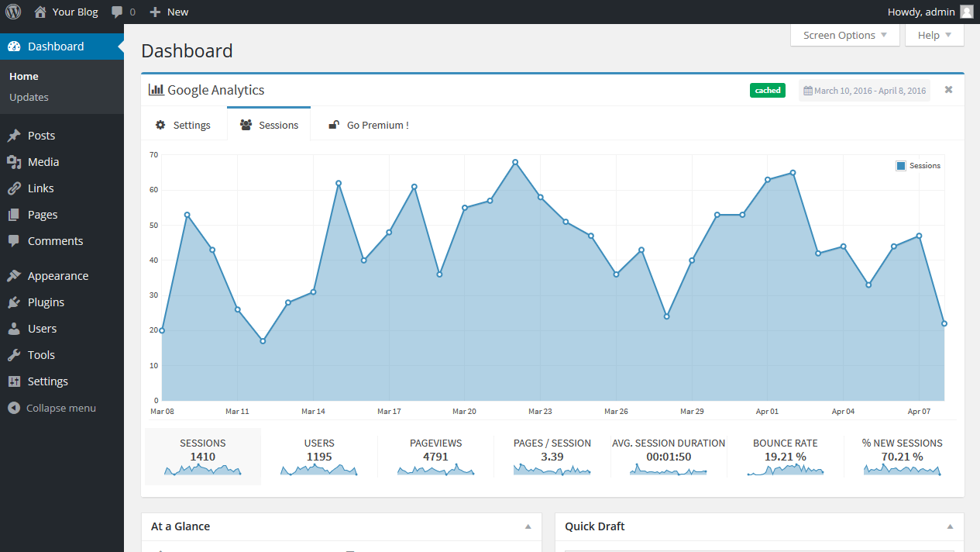Click the Settings sliders icon in sidebar

coord(15,381)
